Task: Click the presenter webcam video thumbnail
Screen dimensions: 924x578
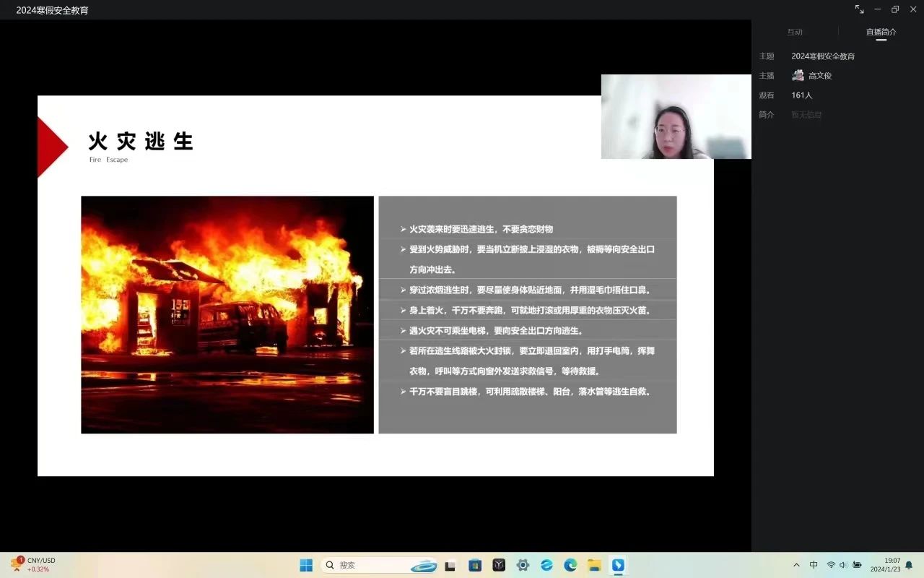Action: pos(676,116)
